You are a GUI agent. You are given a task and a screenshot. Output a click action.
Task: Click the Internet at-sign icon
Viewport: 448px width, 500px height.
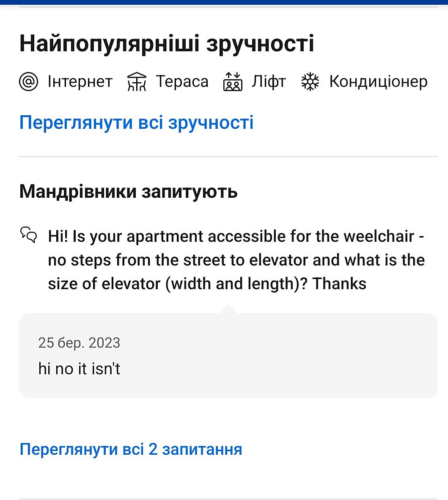29,82
